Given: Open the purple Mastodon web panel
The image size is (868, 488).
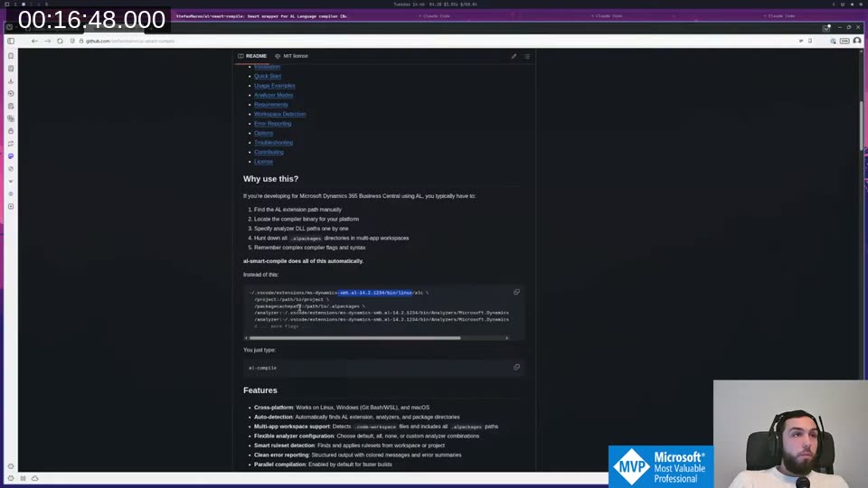Looking at the screenshot, I should click(x=11, y=156).
